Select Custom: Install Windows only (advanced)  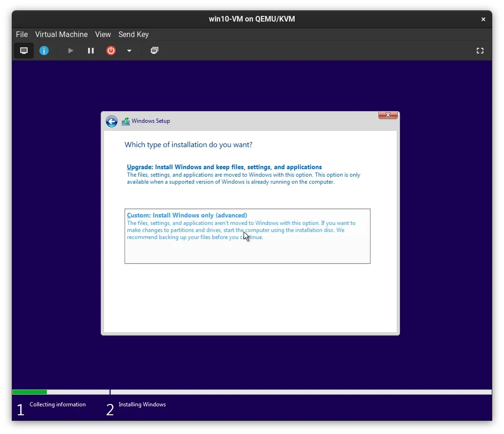(247, 236)
